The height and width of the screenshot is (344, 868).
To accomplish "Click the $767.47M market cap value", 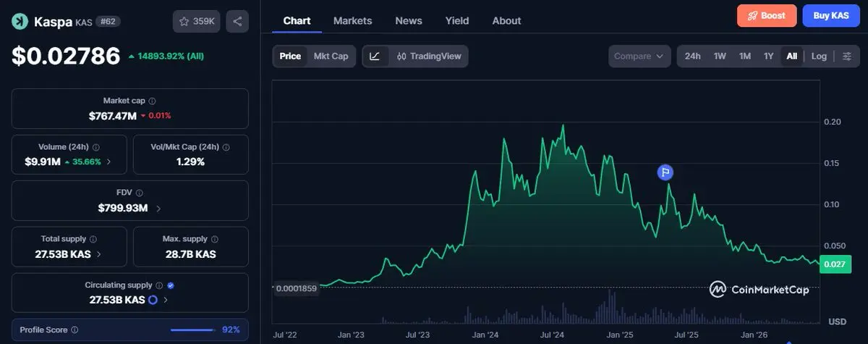I will [112, 116].
